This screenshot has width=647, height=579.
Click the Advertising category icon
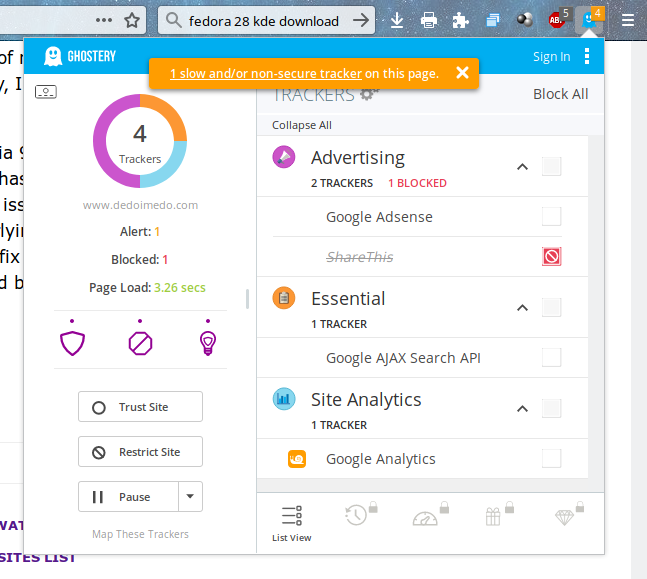coord(284,157)
